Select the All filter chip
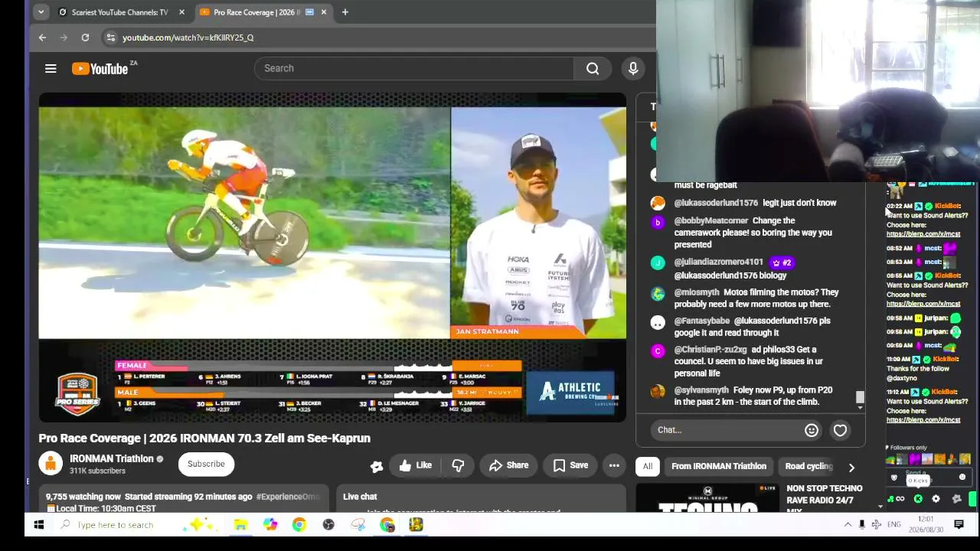Image resolution: width=980 pixels, height=551 pixels. [x=648, y=466]
